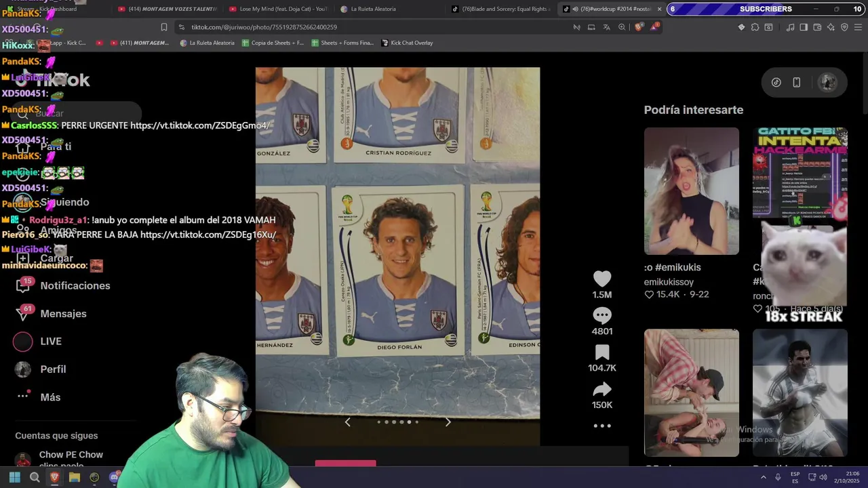Viewport: 868px width, 488px height.
Task: Open the emikukis recommended video thumbnail
Action: point(691,191)
